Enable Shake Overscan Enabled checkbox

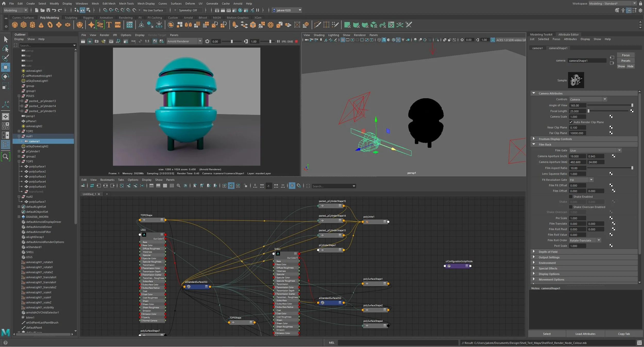click(571, 207)
